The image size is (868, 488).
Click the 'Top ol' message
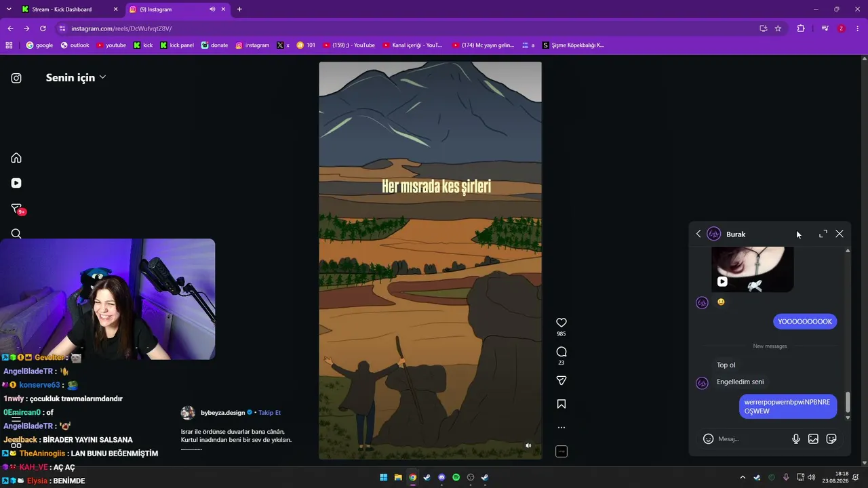(x=726, y=365)
